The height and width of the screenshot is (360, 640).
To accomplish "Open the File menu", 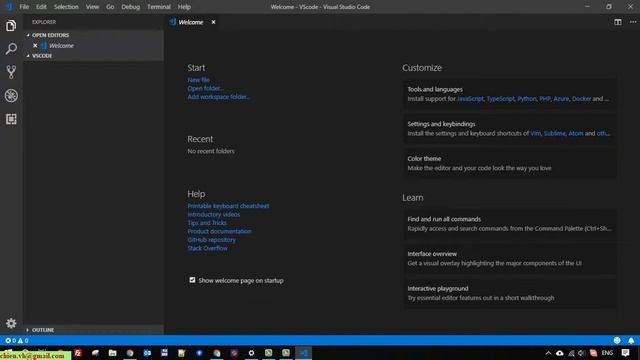I will coord(24,7).
